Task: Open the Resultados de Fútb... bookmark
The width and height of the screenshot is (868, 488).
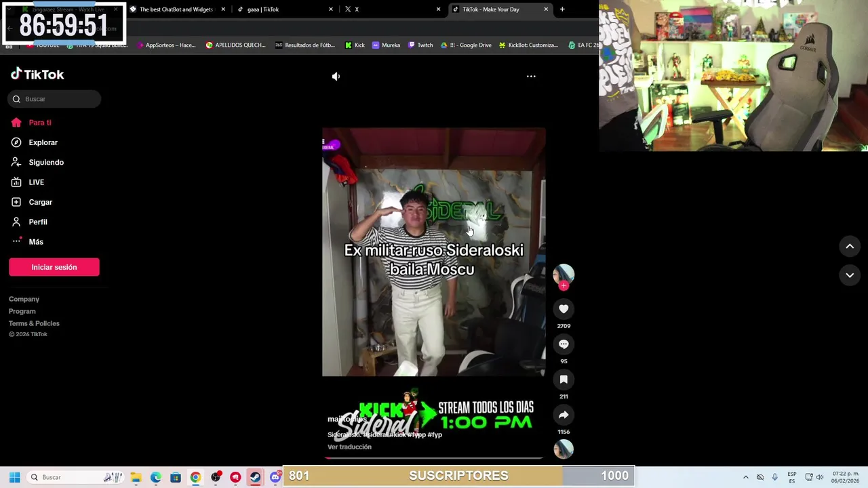Action: click(305, 45)
